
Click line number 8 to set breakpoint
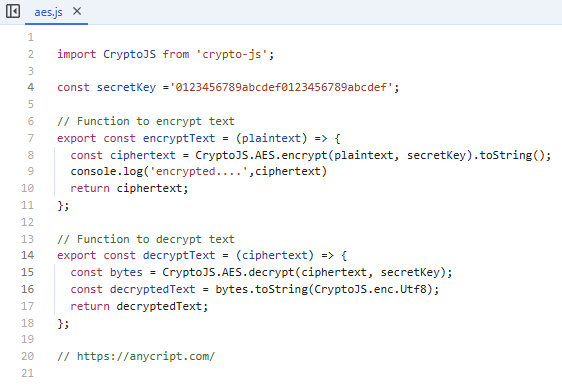click(31, 155)
